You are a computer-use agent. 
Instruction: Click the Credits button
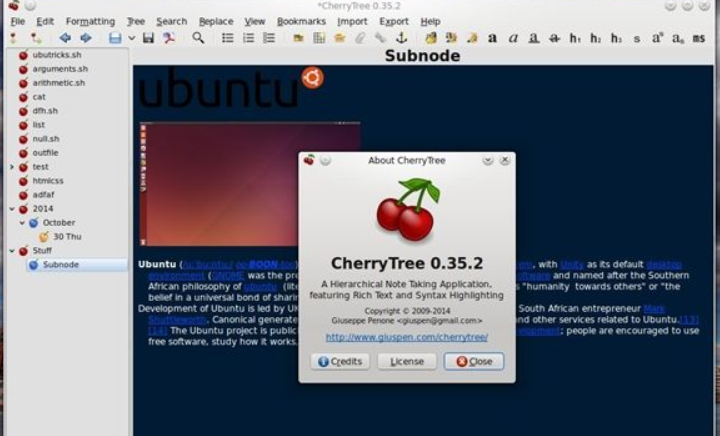click(x=340, y=361)
